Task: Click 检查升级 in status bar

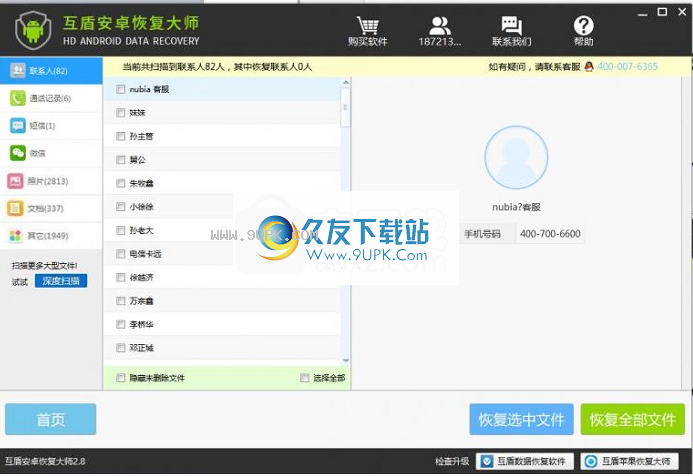Action: [452, 461]
